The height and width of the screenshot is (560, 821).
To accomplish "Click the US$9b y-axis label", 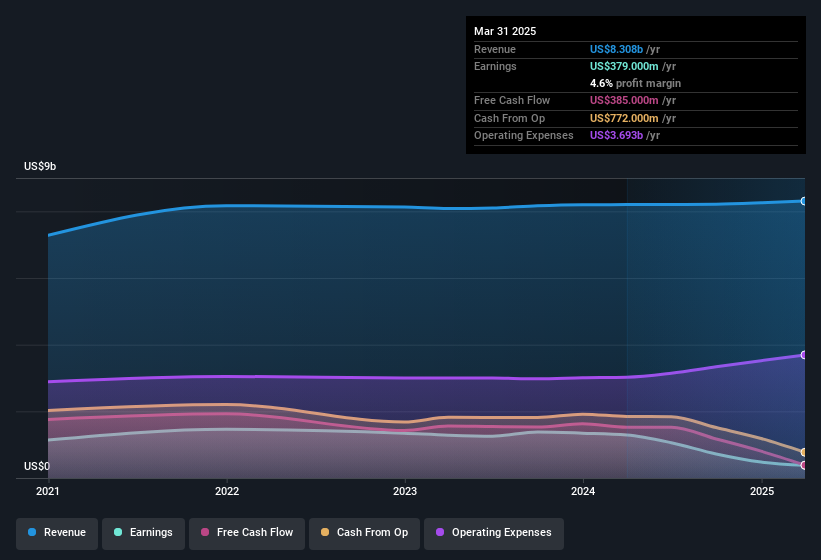I will (x=40, y=166).
